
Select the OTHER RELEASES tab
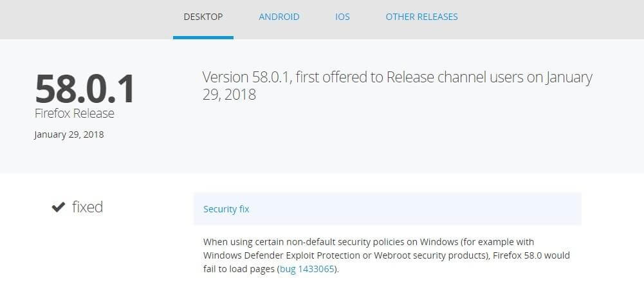pos(421,17)
